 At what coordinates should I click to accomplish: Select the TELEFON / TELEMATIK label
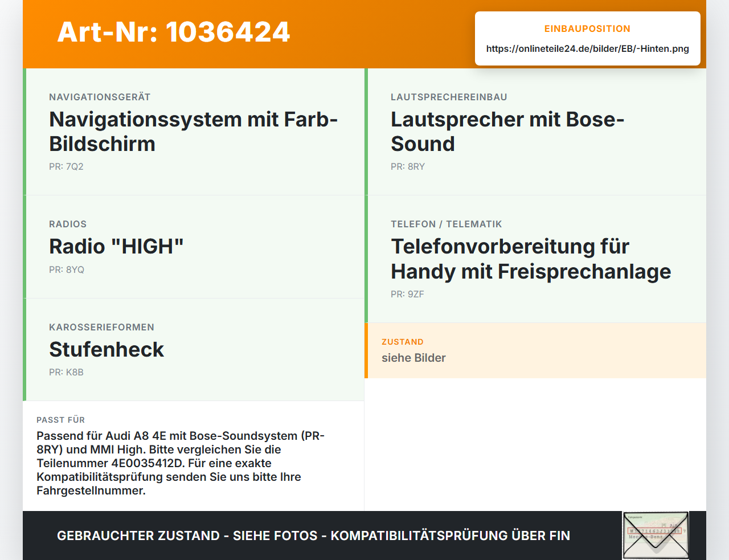coord(447,224)
